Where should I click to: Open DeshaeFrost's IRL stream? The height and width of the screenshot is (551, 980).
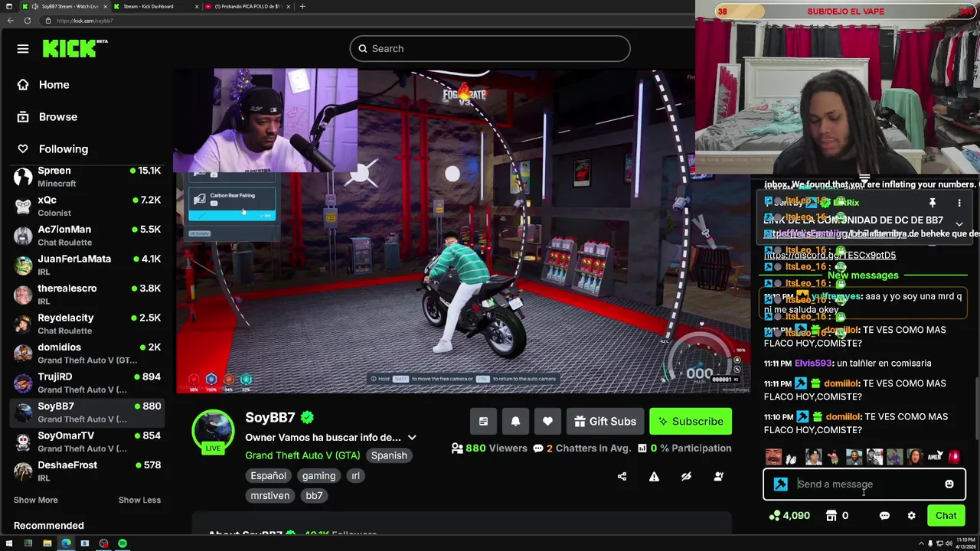(x=88, y=471)
